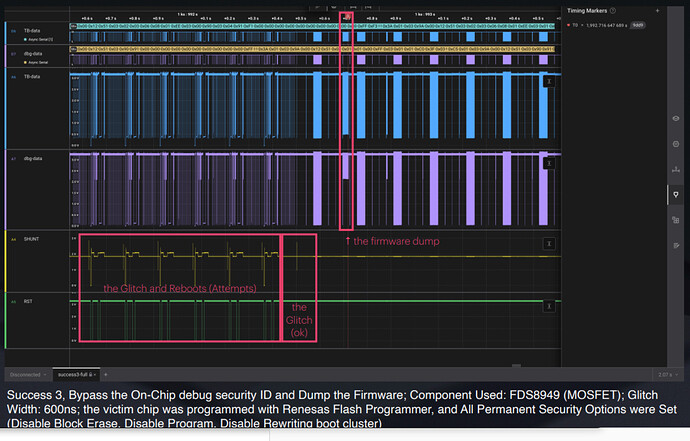This screenshot has height=441, width=690.
Task: Click the help icon next to Timing Markers
Action: pyautogui.click(x=613, y=11)
